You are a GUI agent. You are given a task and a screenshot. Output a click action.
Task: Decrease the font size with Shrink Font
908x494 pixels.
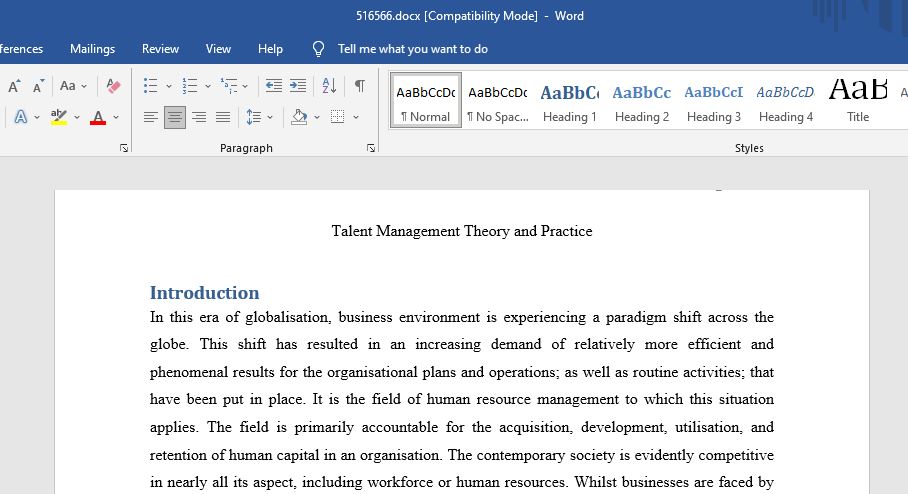click(38, 86)
